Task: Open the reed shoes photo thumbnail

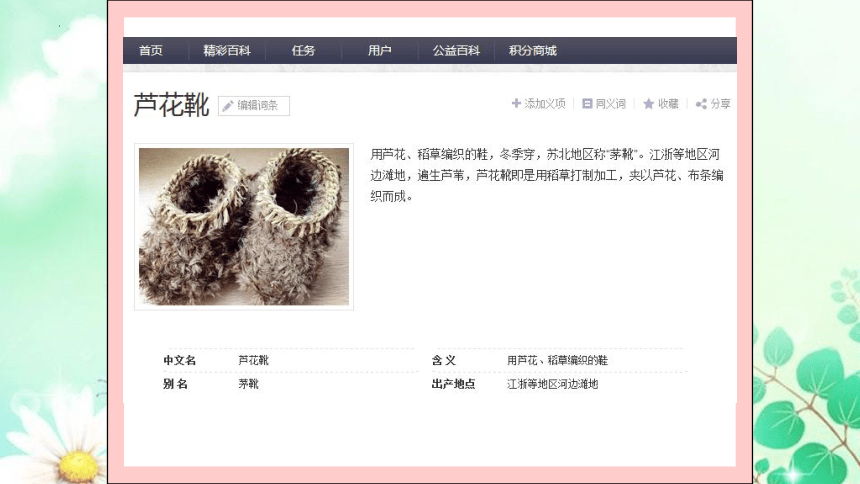Action: click(244, 227)
